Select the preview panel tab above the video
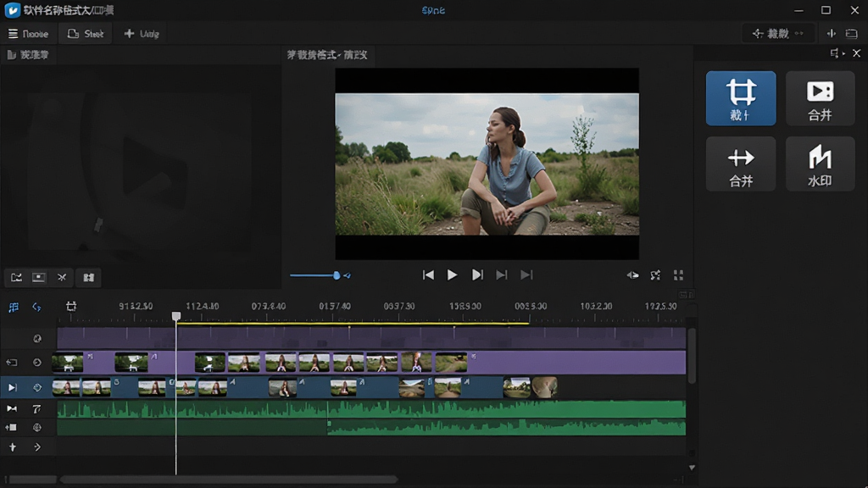Image resolution: width=868 pixels, height=488 pixels. 327,55
